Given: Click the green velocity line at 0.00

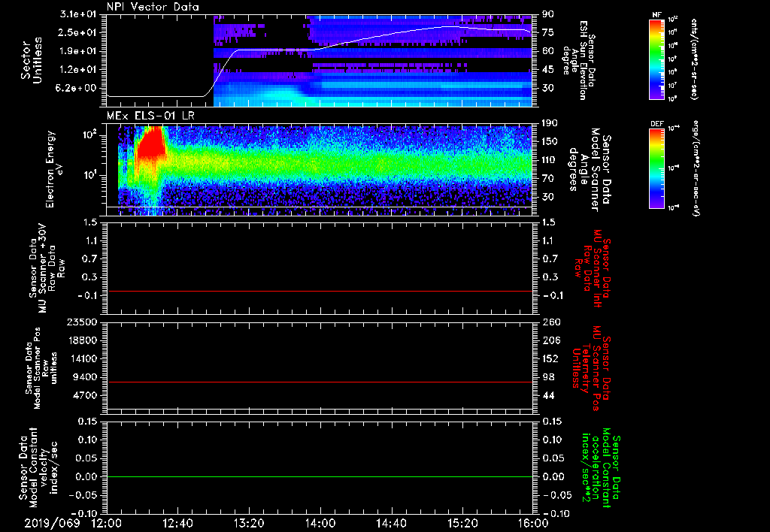Looking at the screenshot, I should tap(319, 476).
